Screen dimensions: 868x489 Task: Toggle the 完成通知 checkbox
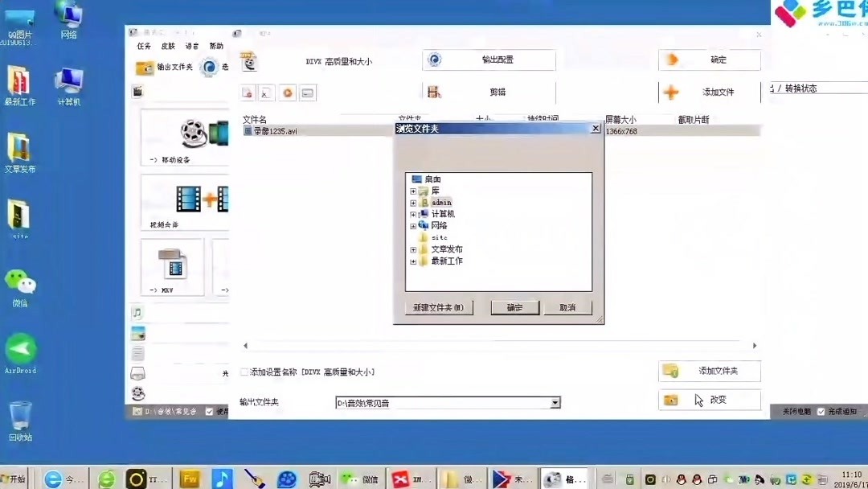click(821, 411)
